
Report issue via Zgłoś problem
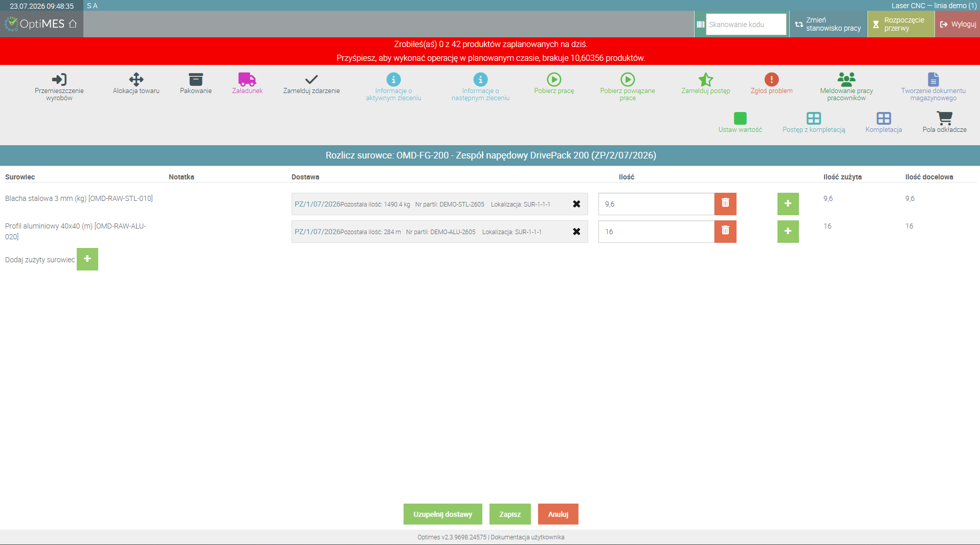pyautogui.click(x=771, y=83)
